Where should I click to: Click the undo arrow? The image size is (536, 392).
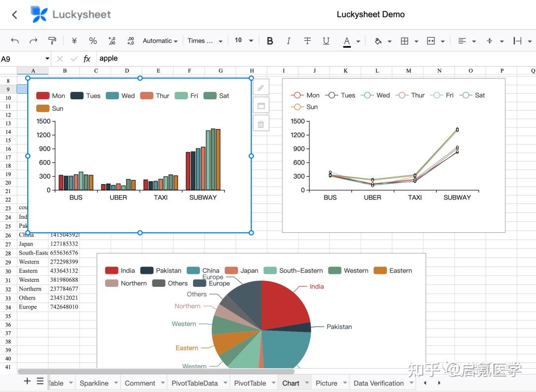tap(14, 41)
